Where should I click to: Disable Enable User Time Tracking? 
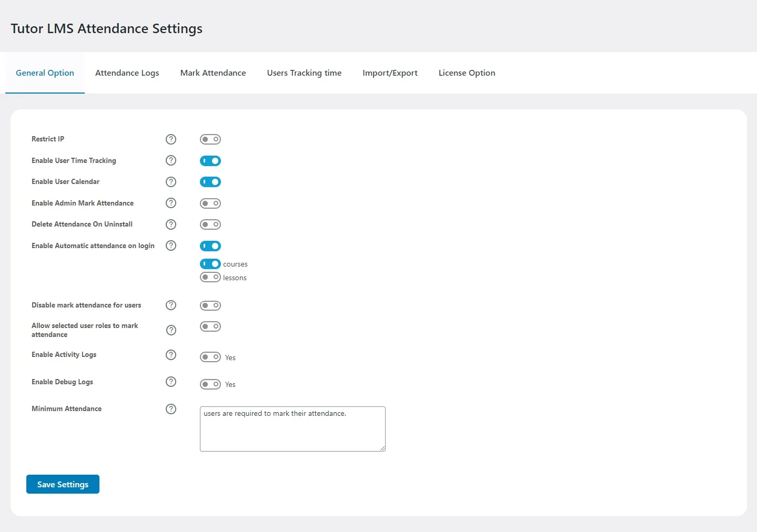tap(210, 161)
